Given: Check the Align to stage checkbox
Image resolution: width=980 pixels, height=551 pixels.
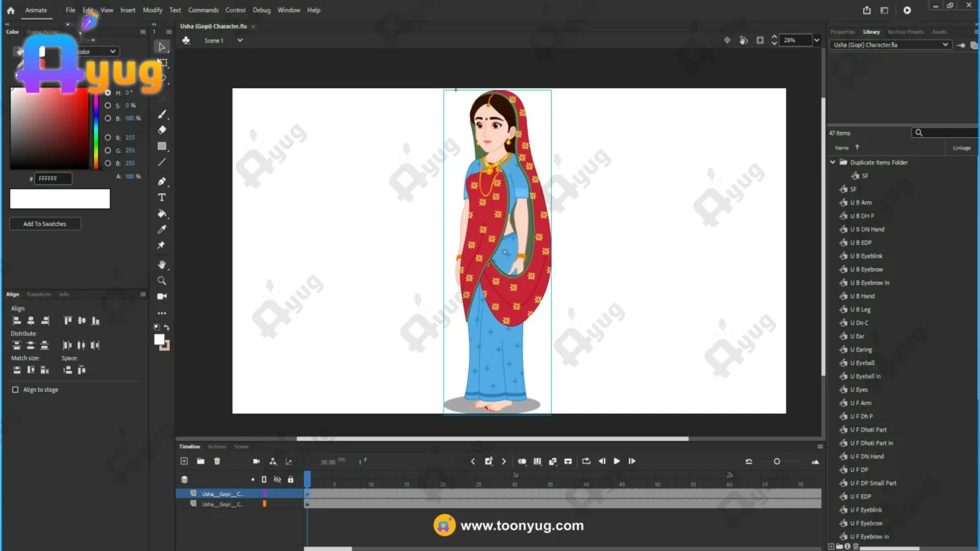Looking at the screenshot, I should pyautogui.click(x=15, y=390).
